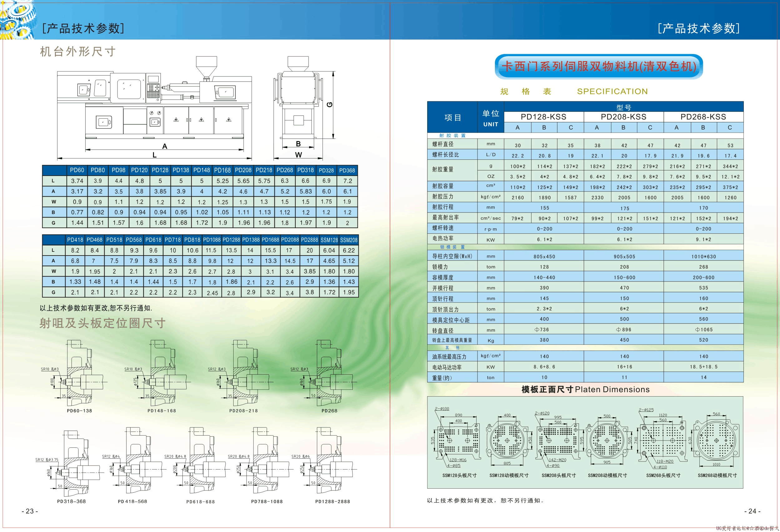Click the SPECIFICATION heading text

tap(613, 91)
